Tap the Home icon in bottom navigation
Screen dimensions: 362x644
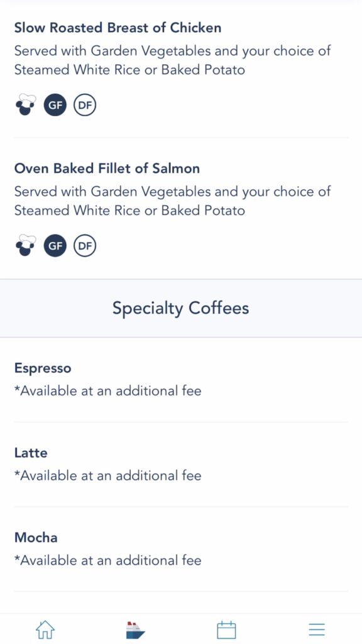tap(45, 629)
